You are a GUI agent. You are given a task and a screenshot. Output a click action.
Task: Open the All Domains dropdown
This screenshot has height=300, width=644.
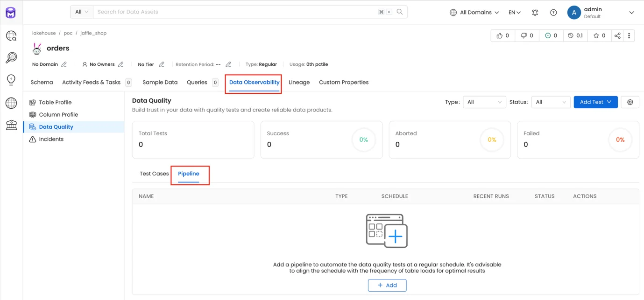coord(474,13)
